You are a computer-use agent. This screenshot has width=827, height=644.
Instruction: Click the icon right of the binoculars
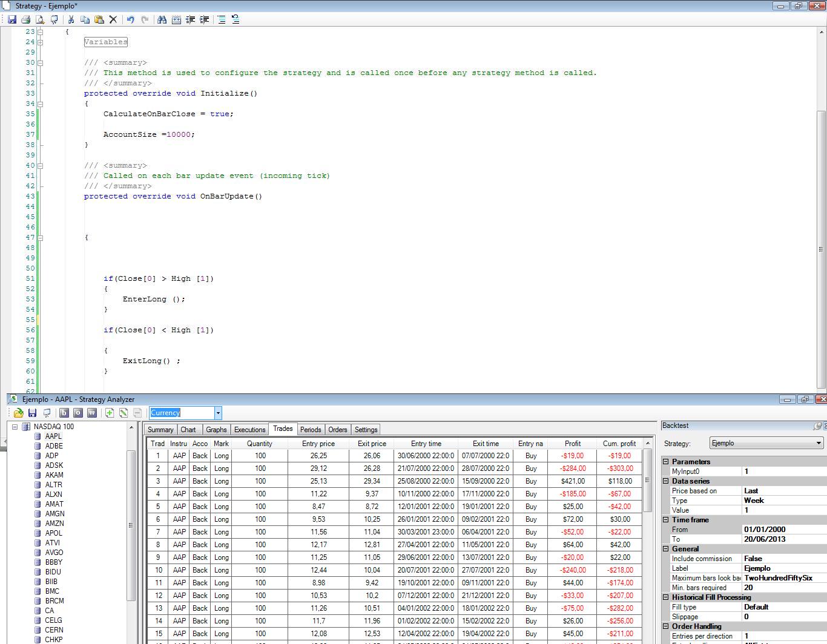(x=176, y=19)
